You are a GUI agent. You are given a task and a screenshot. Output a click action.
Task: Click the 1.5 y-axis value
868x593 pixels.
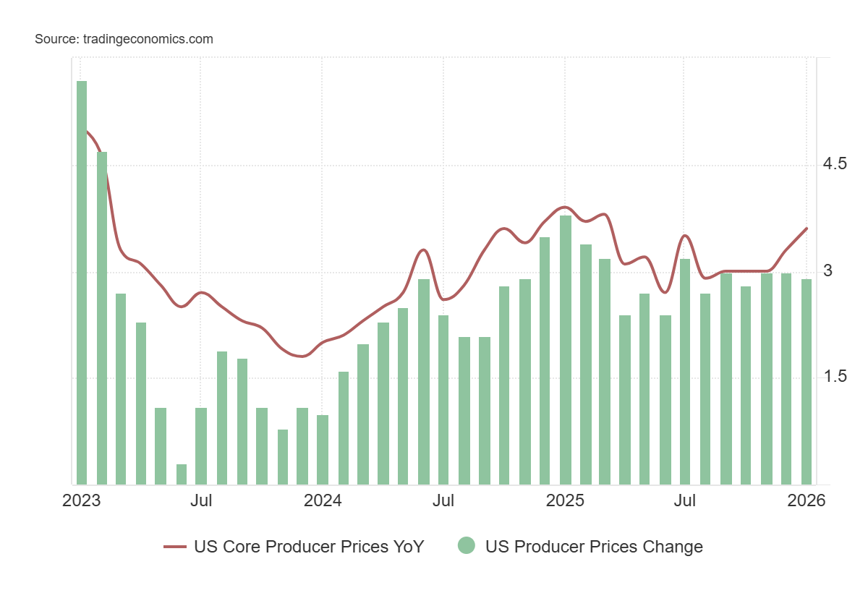[835, 377]
